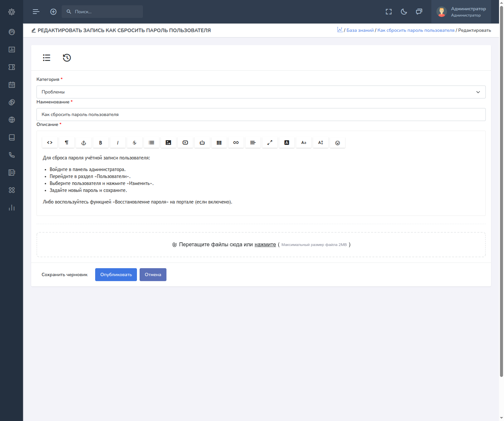Toggle HTML code view in editor
The width and height of the screenshot is (504, 421).
click(x=50, y=143)
